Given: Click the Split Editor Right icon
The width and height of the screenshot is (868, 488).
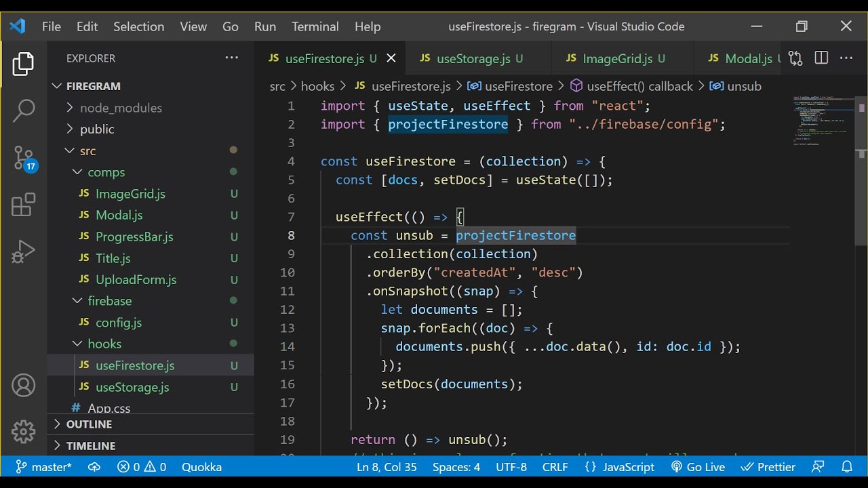Looking at the screenshot, I should coord(821,58).
